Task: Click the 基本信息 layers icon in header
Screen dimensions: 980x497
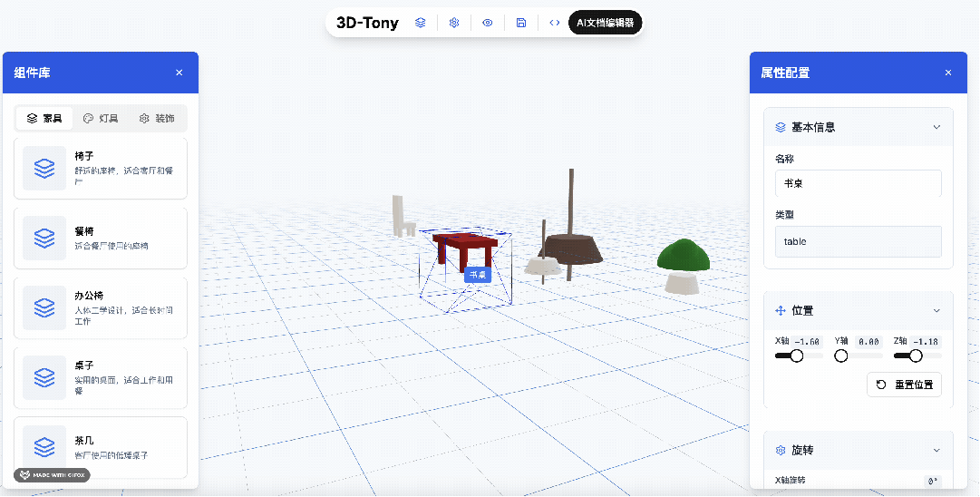Action: 780,127
